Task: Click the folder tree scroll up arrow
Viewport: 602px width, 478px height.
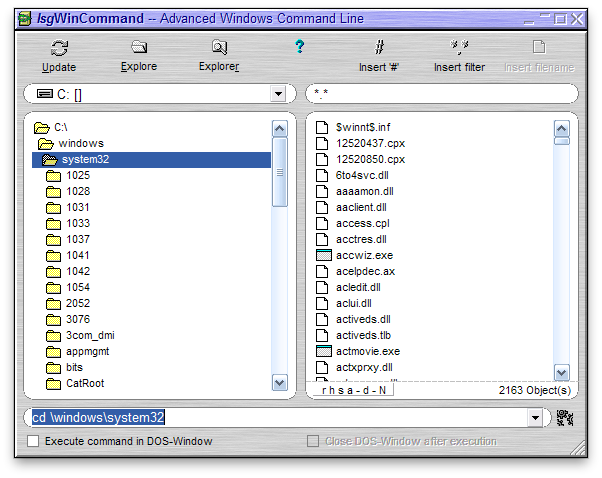Action: [280, 129]
